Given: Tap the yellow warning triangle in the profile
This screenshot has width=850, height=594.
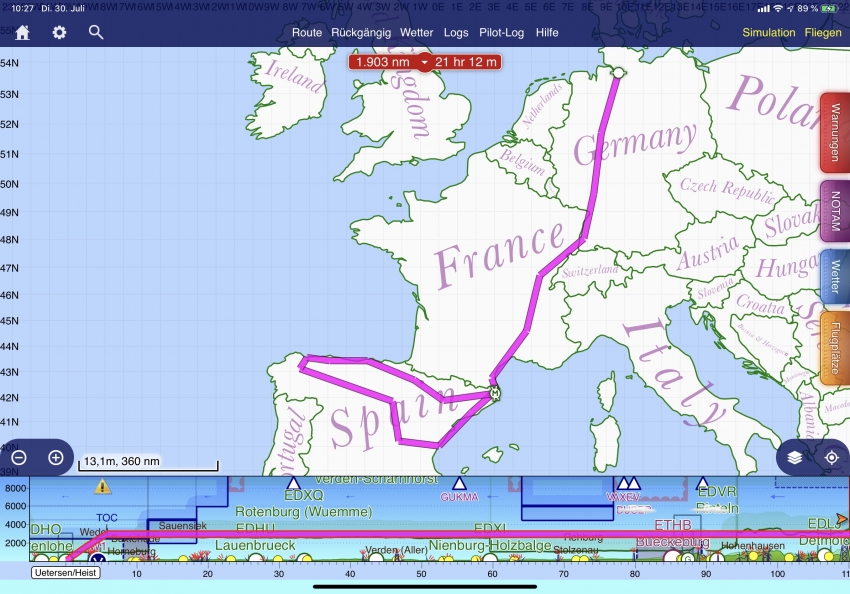Looking at the screenshot, I should tap(102, 487).
